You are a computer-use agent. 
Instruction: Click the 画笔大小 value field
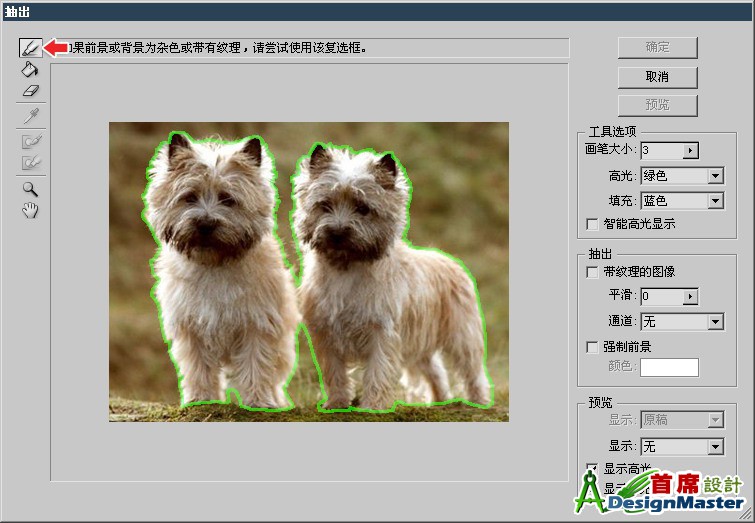662,150
